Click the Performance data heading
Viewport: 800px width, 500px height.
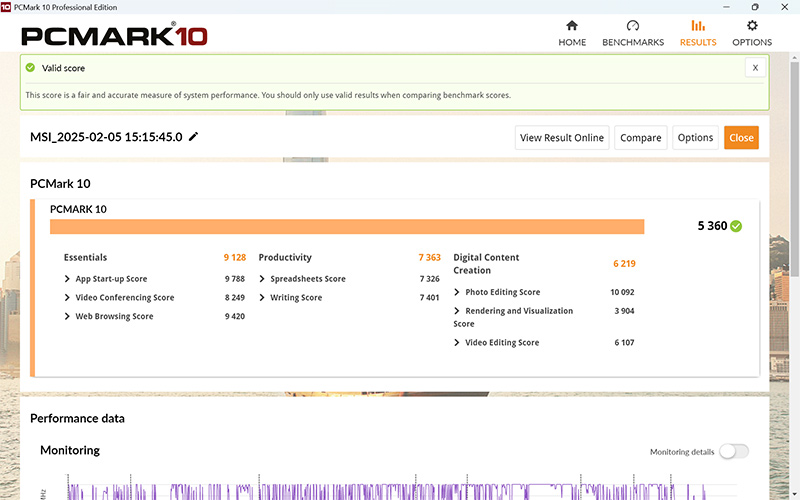(x=77, y=418)
